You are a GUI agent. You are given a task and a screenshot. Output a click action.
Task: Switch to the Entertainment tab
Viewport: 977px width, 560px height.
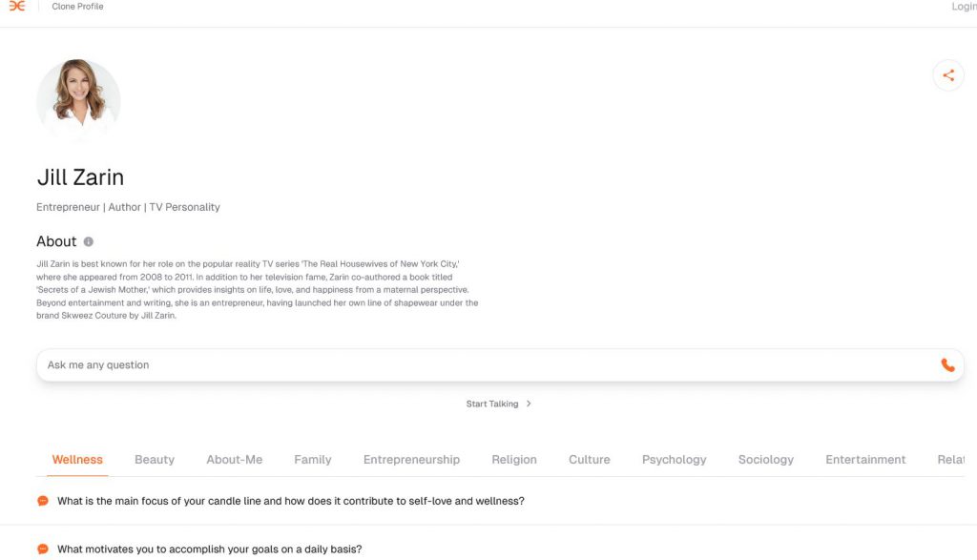coord(865,459)
